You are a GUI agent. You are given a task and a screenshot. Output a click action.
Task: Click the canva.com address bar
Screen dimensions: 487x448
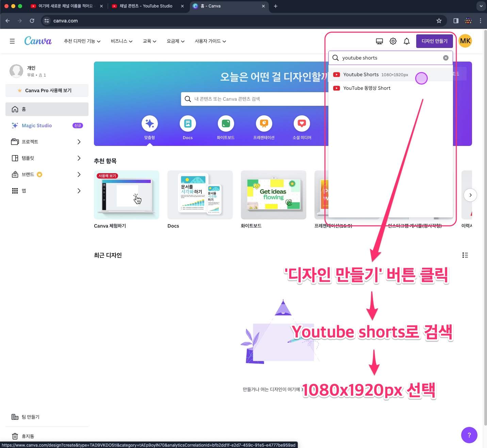tap(243, 21)
